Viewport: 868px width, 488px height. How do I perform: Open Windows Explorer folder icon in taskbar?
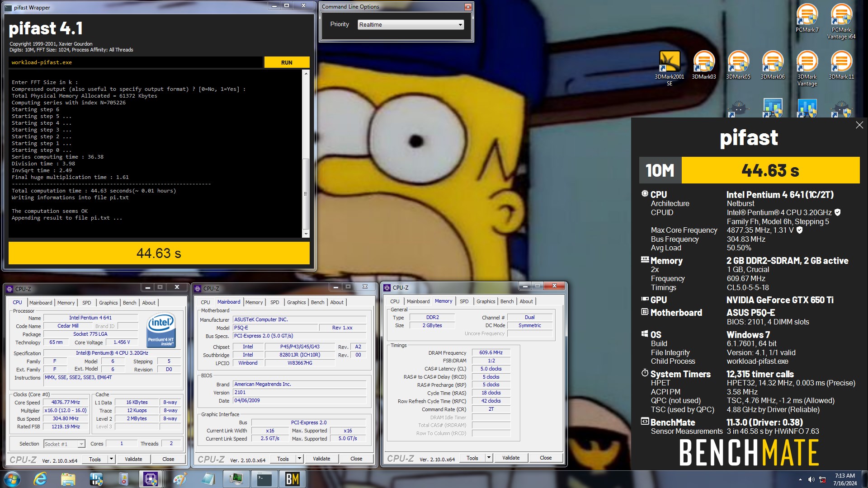pos(68,479)
